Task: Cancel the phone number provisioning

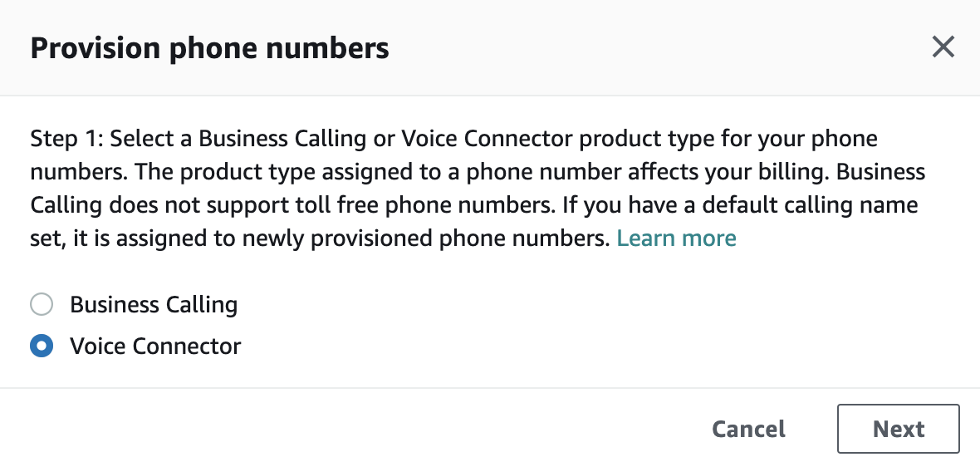Action: [x=749, y=429]
